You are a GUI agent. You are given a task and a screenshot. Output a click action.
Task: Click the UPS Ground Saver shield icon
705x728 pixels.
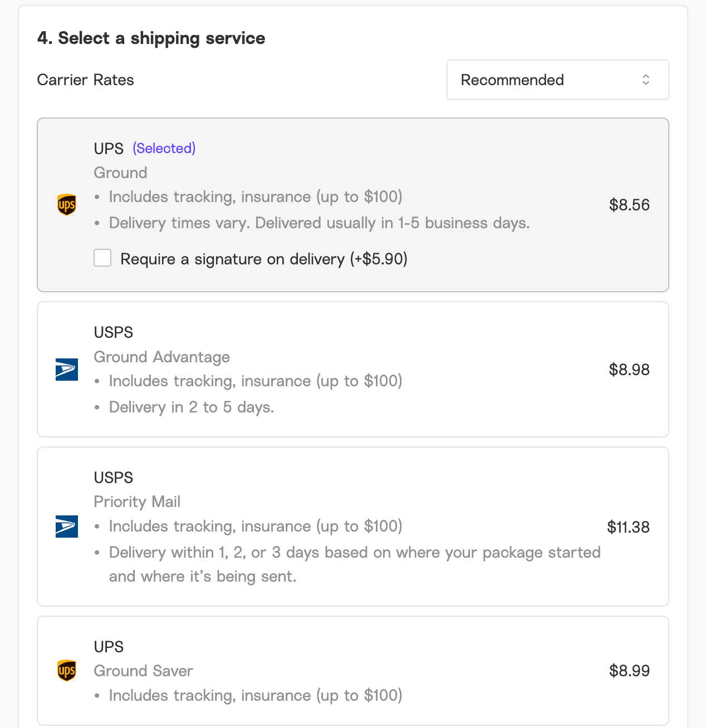click(66, 671)
